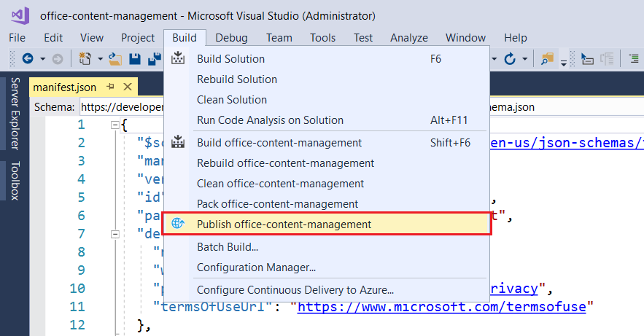Click the Open File folder icon

click(115, 58)
